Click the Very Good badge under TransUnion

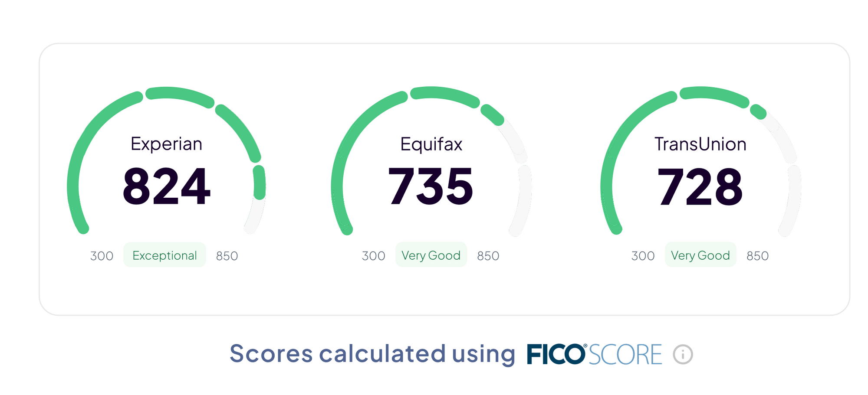[x=700, y=255]
